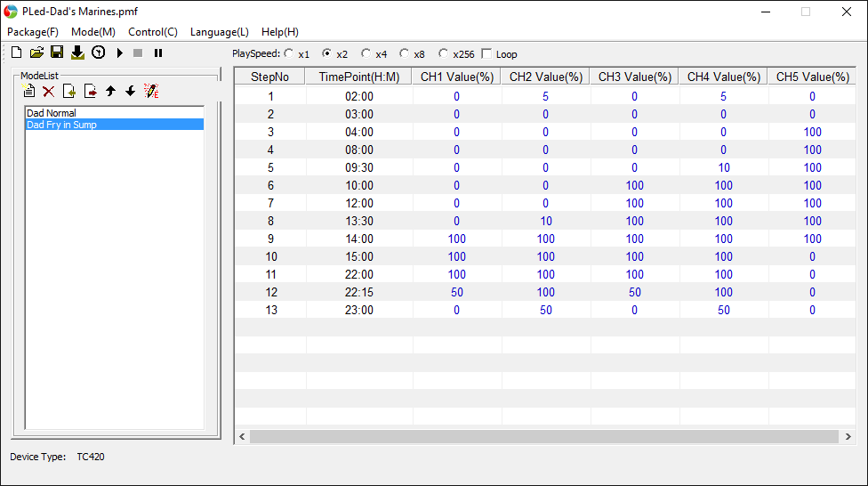Stop preview playback

(x=138, y=53)
